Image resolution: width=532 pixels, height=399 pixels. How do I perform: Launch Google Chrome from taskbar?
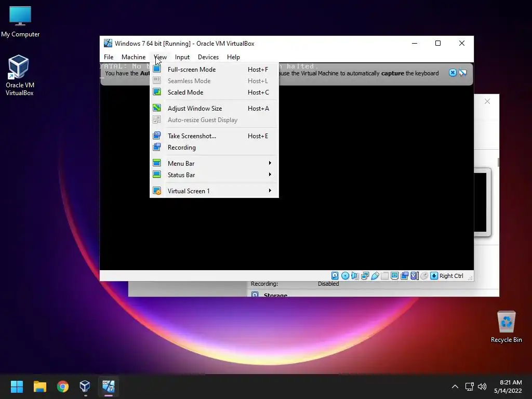coord(63,387)
